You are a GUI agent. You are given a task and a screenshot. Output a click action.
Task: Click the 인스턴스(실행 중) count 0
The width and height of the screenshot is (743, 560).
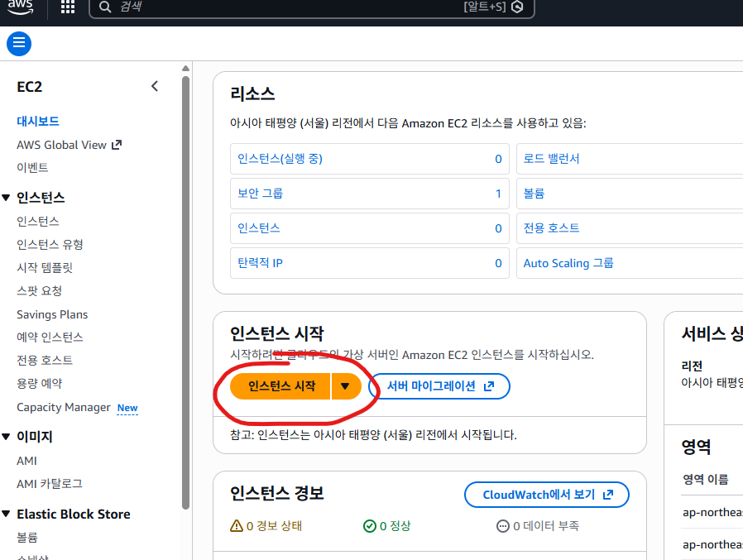click(x=498, y=159)
